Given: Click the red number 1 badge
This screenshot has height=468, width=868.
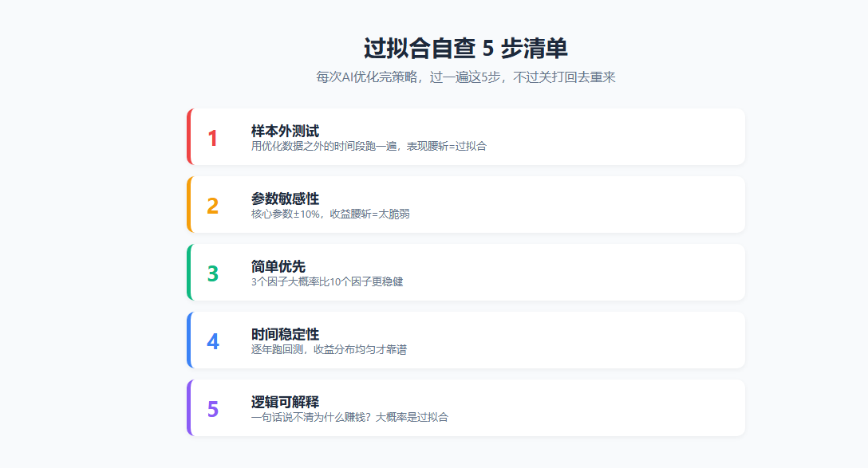Looking at the screenshot, I should click(x=212, y=138).
